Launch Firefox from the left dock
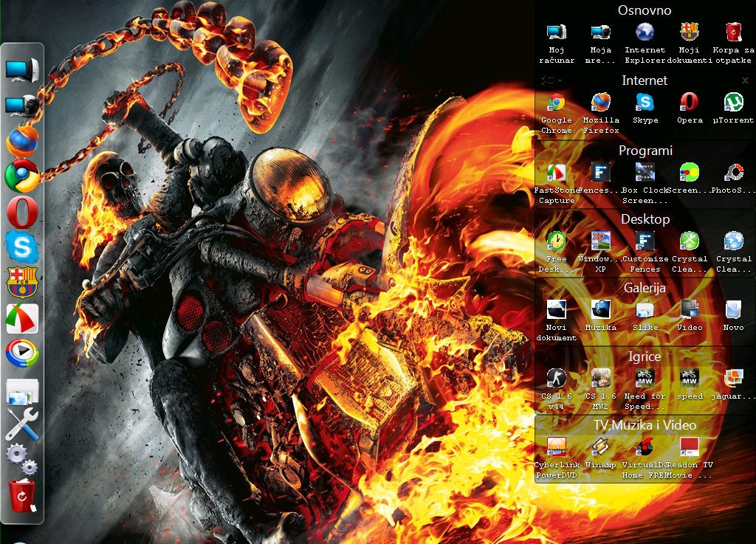Image resolution: width=756 pixels, height=544 pixels. coord(22,142)
